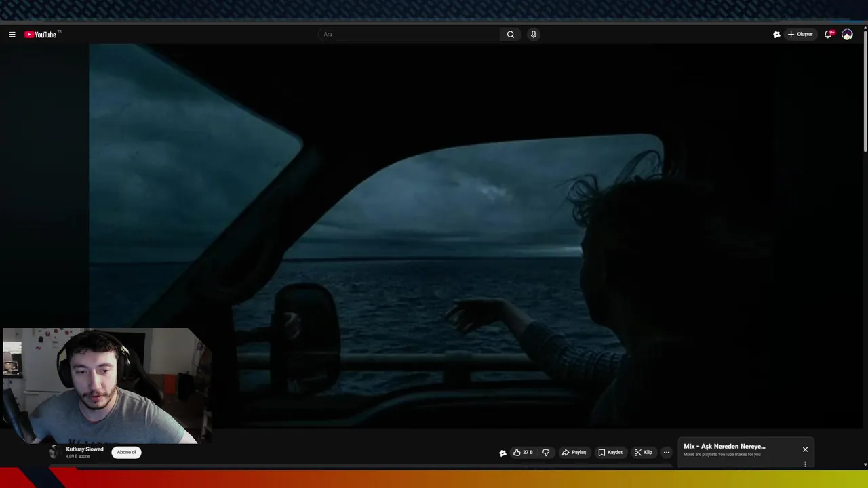Start voice search with microphone icon

click(534, 35)
